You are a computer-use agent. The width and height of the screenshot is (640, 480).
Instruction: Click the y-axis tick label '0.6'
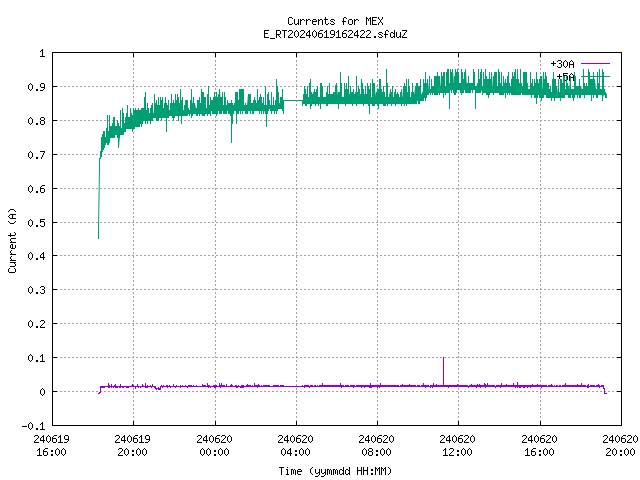tap(36, 189)
